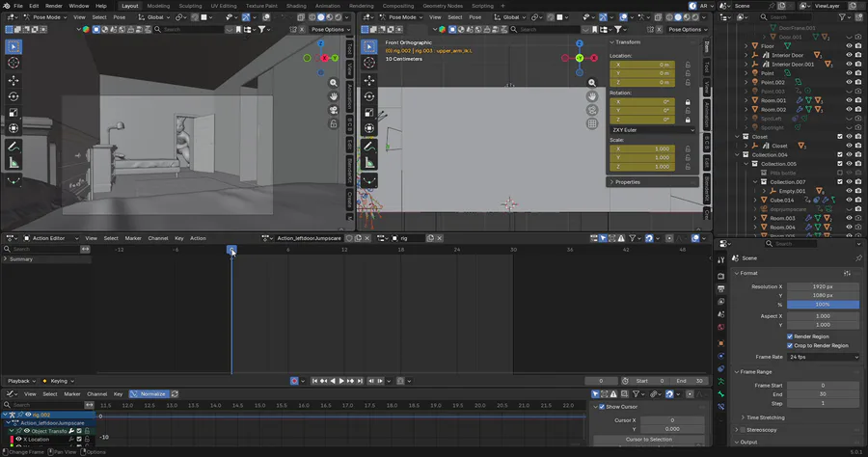Viewport: 868px width, 457px height.
Task: Click the Output properties tab icon
Action: [x=720, y=289]
